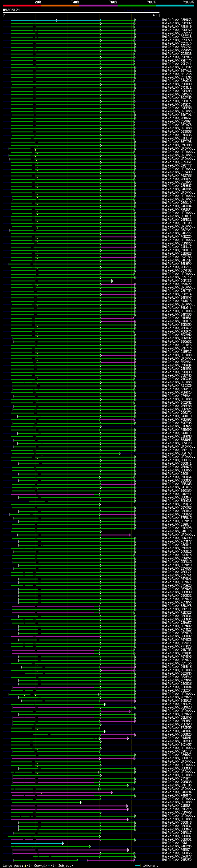The image size is (197, 868).
Task: Select the UniRef100_A7Q436 label
Action: [177, 135]
